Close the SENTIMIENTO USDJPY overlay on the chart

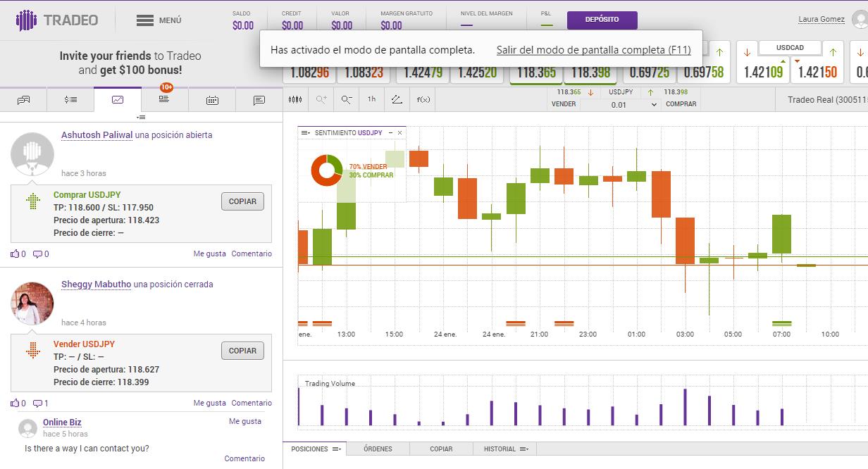[399, 132]
